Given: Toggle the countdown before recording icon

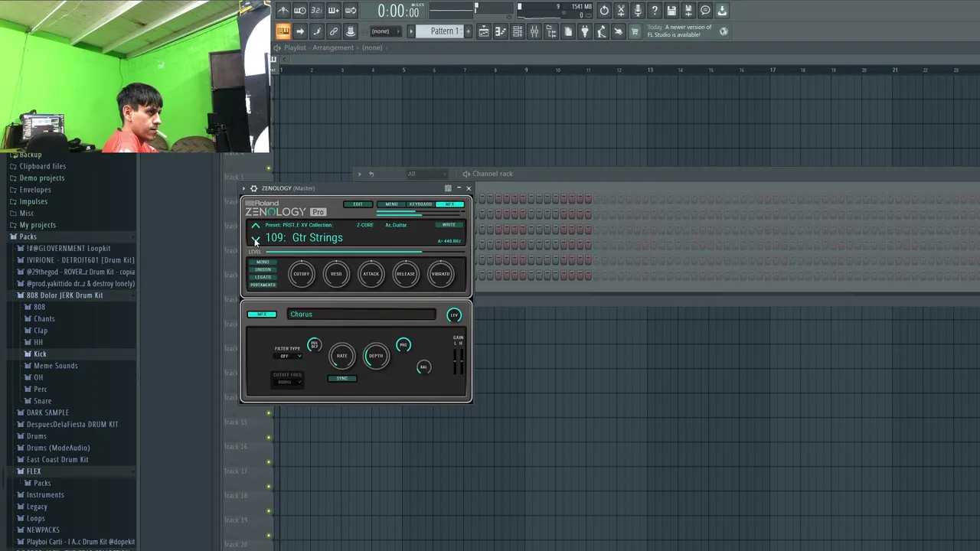Looking at the screenshot, I should pos(317,11).
